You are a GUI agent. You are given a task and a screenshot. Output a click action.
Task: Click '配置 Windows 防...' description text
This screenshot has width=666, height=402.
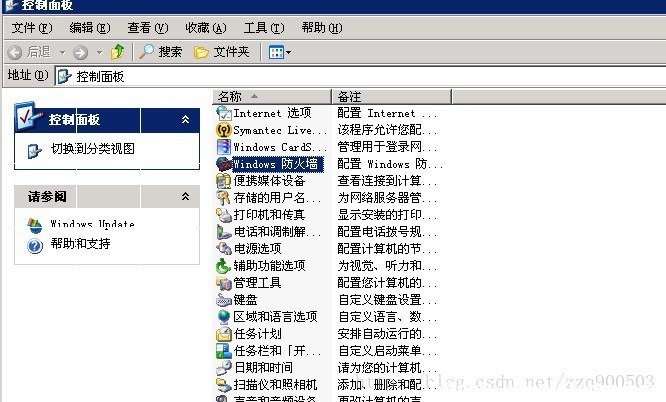(x=390, y=164)
